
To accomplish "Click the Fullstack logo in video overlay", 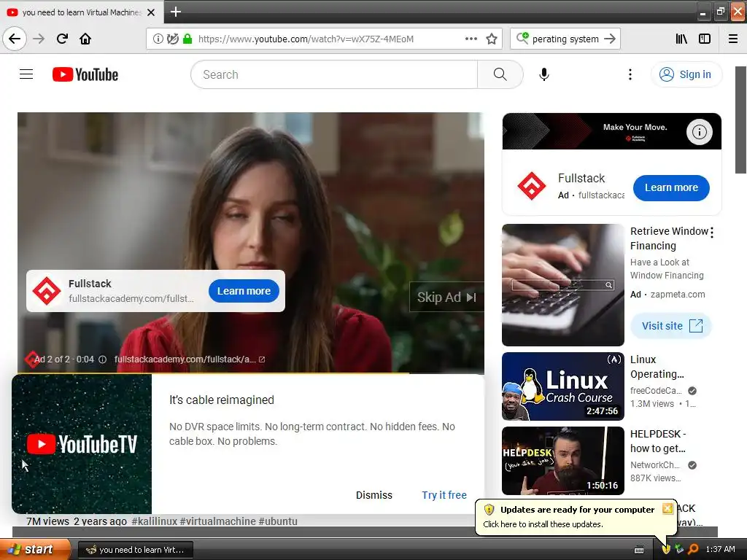I will click(46, 291).
